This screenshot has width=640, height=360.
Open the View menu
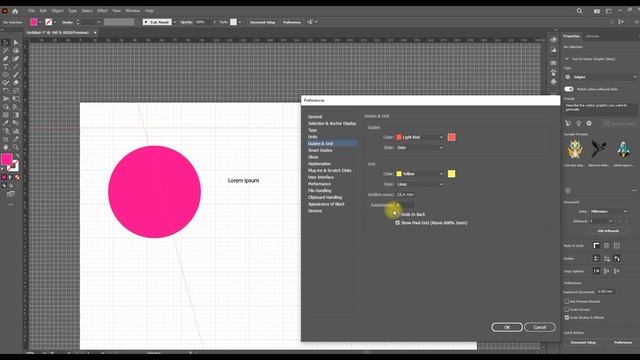tap(116, 11)
